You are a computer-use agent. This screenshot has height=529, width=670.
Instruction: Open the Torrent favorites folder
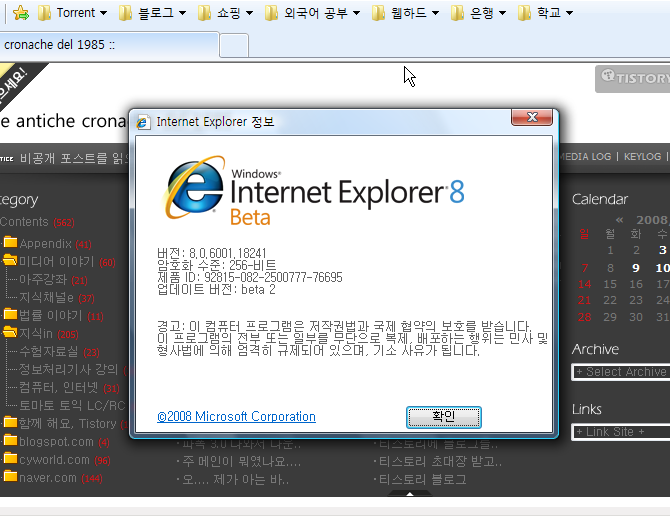point(72,13)
